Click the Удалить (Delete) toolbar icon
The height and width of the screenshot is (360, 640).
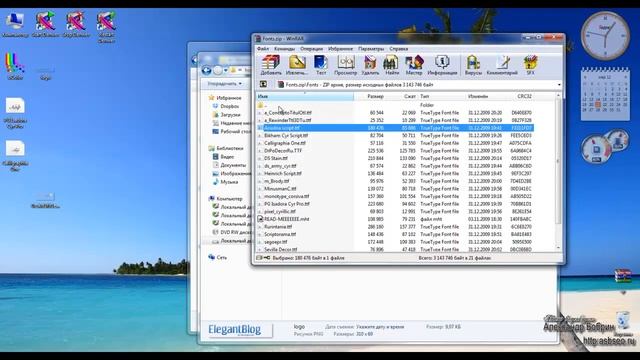[370, 65]
